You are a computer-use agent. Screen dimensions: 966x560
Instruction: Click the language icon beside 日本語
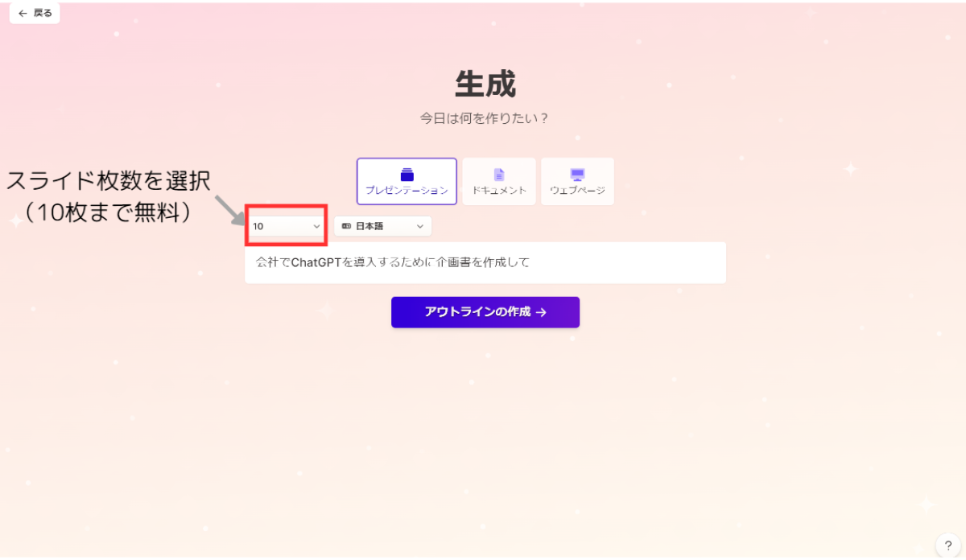pos(346,227)
